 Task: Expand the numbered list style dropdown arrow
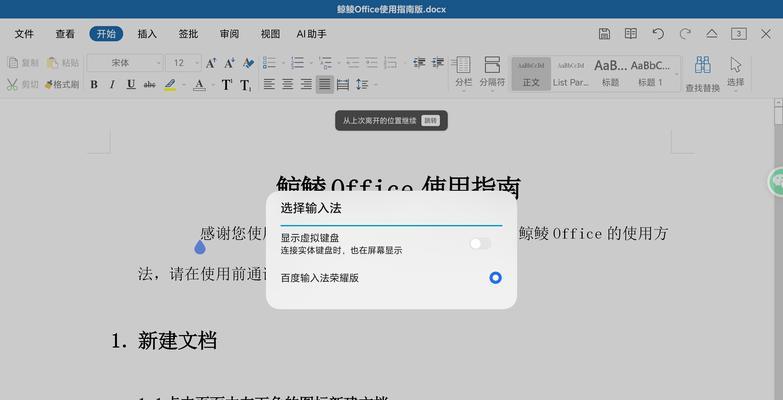pyautogui.click(x=311, y=63)
